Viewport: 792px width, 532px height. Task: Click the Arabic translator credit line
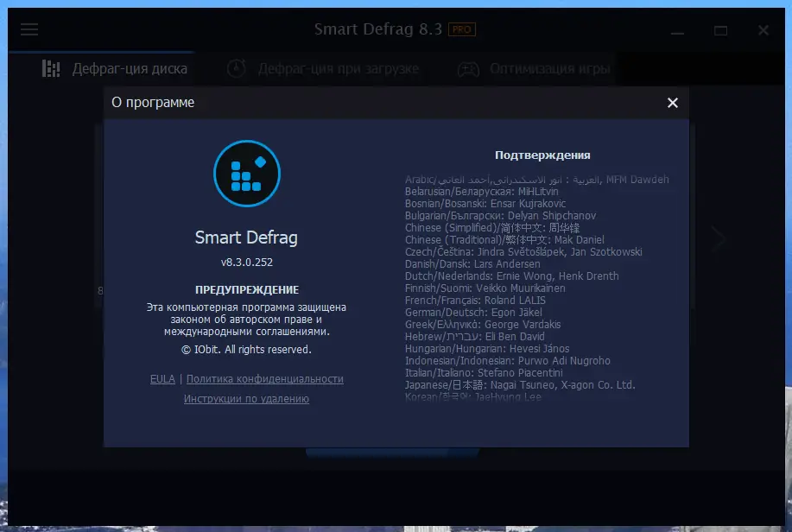(x=537, y=180)
